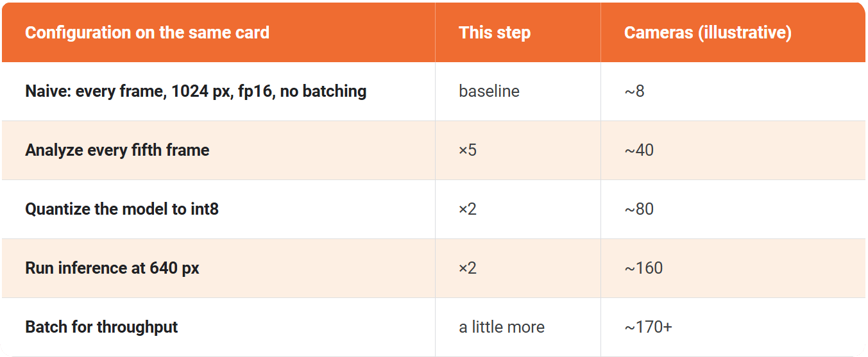Click the '~8' cameras value
868x357 pixels.
634,91
